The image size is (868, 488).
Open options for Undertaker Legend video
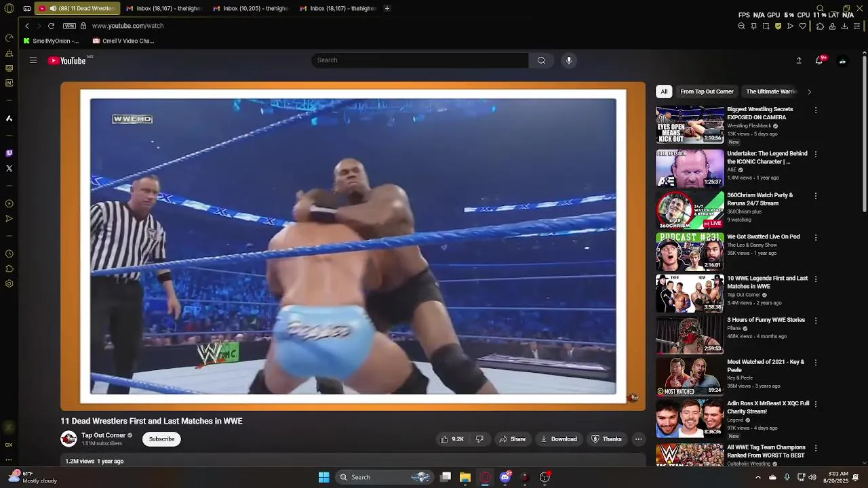pyautogui.click(x=816, y=154)
